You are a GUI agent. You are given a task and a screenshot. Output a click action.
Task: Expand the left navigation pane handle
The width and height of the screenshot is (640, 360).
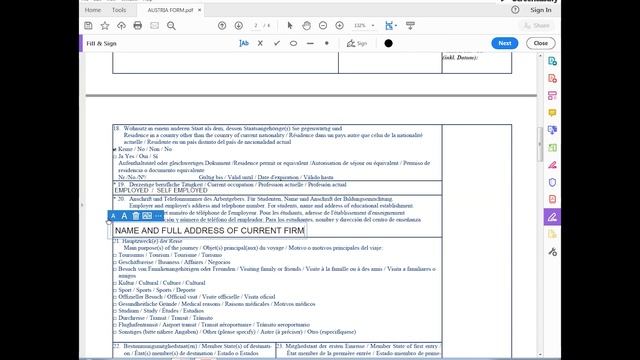pyautogui.click(x=82, y=205)
